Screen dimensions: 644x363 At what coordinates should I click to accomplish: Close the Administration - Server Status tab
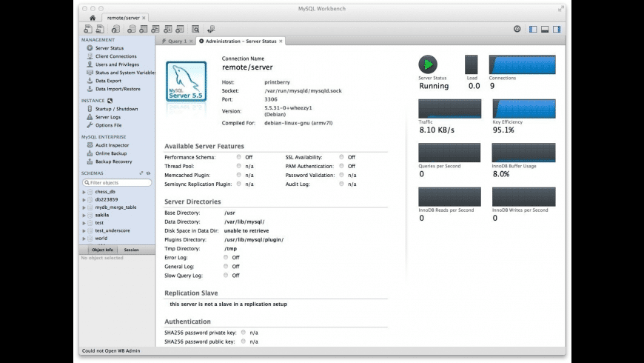(281, 41)
